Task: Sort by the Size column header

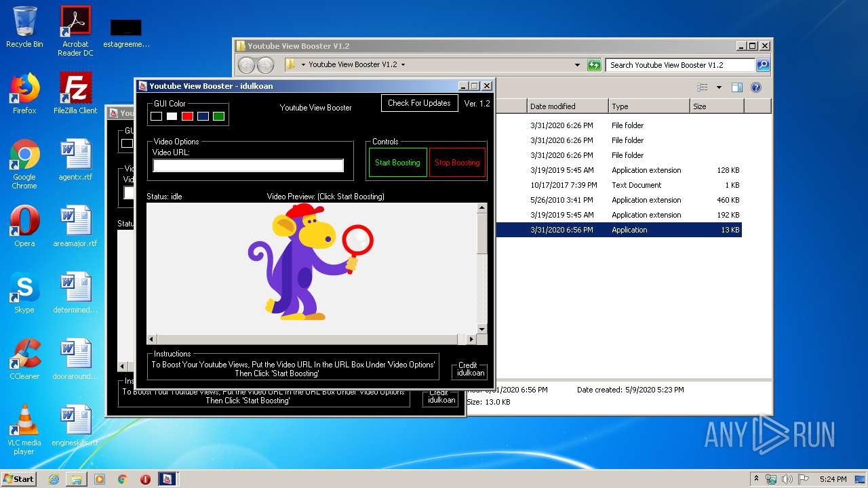Action: (x=717, y=106)
